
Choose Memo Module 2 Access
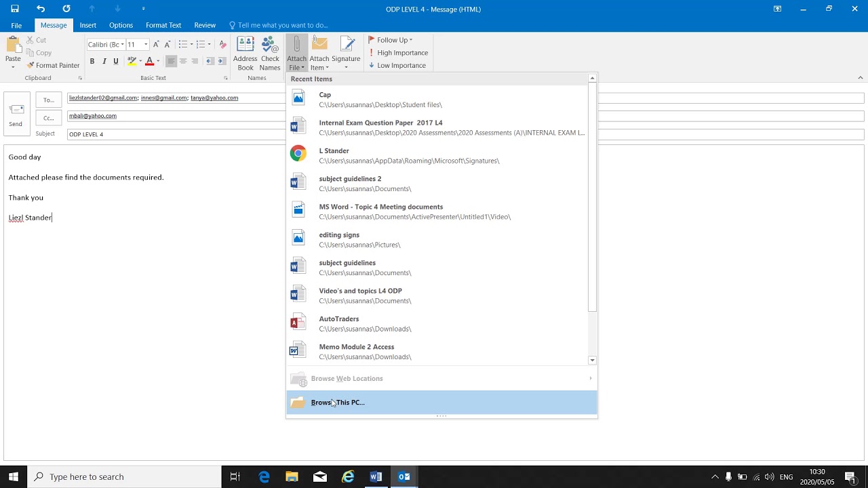(438, 351)
